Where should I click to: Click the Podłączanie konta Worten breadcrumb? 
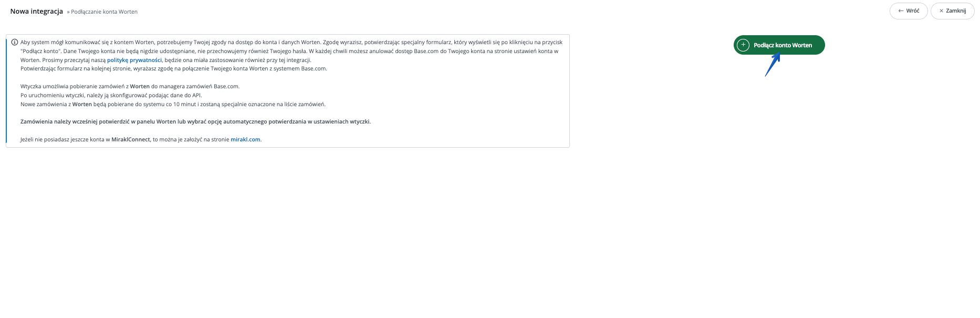pos(102,12)
